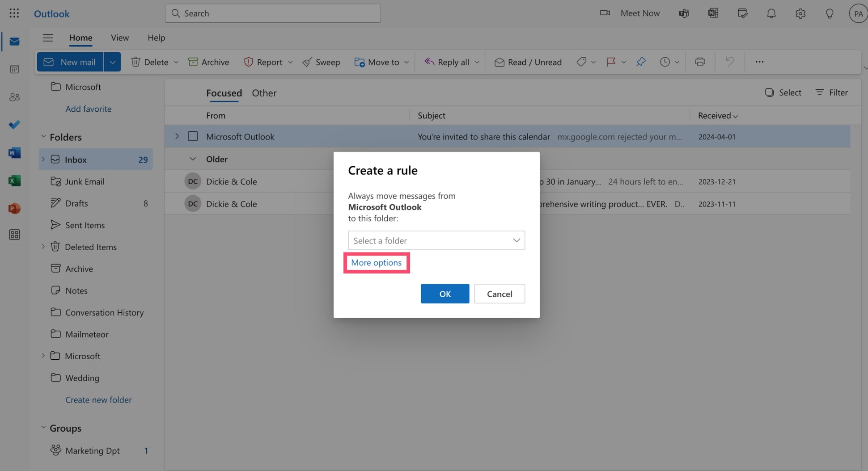The image size is (868, 471).
Task: Open the Marketing Dpt group
Action: pos(96,450)
